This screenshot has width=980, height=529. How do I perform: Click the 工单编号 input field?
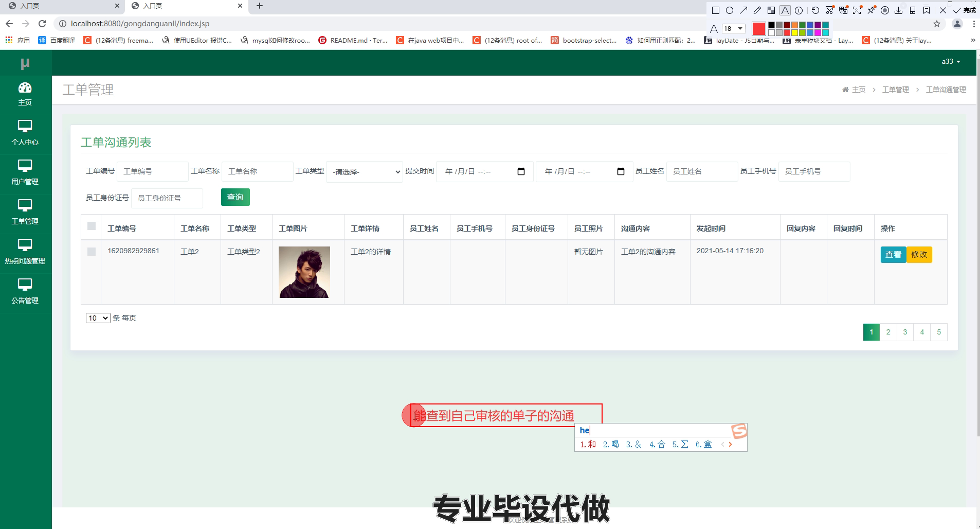coord(153,171)
